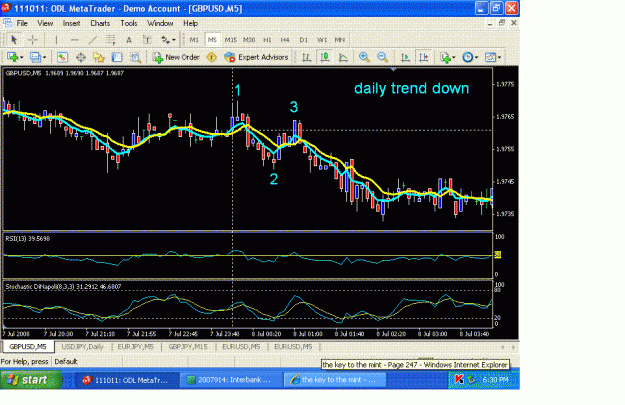Choose the trendline drawing tool
This screenshot has height=405, width=625.
[x=92, y=39]
